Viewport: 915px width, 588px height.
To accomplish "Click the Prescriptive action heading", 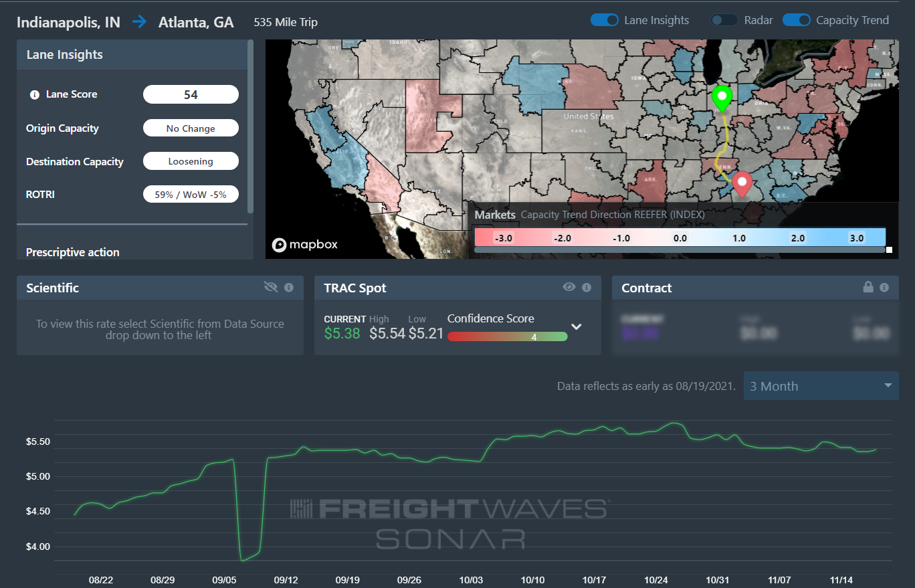I will pos(73,252).
